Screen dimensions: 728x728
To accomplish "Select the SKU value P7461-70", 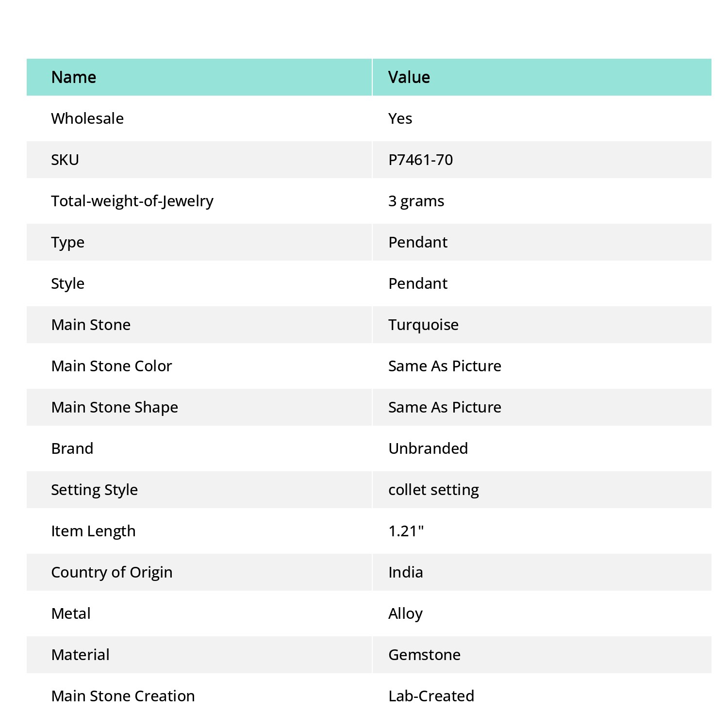I will [421, 160].
